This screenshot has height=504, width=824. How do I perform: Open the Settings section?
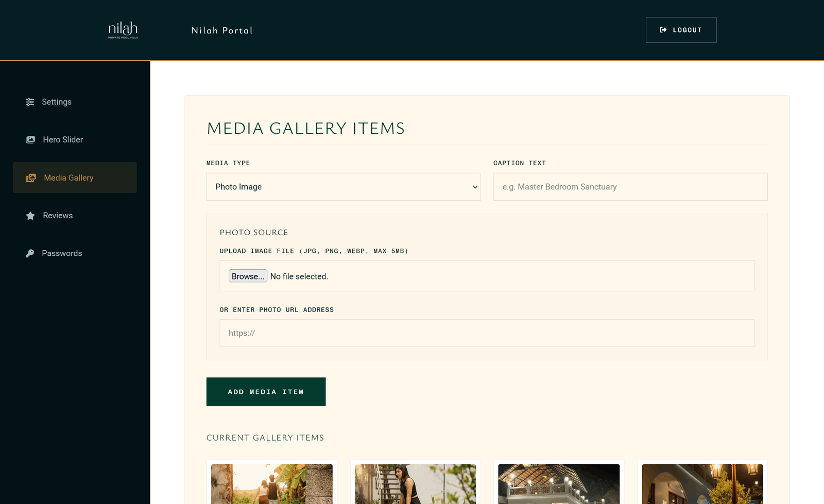click(x=75, y=102)
